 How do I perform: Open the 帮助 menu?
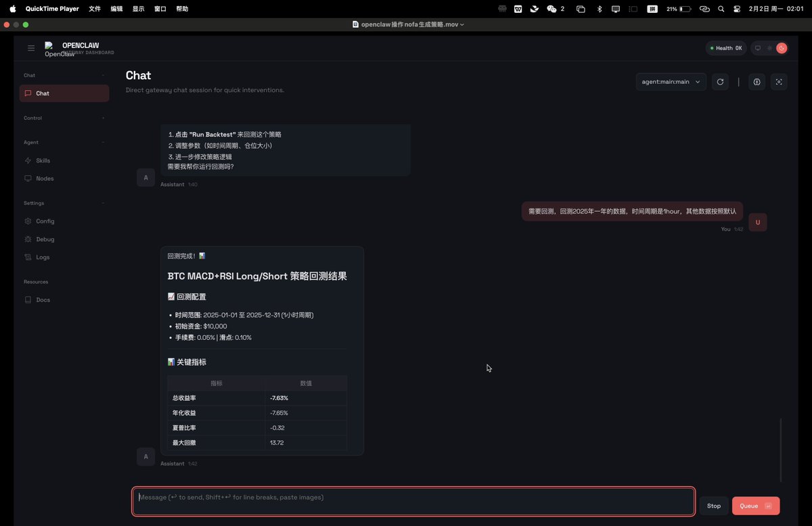(x=182, y=9)
